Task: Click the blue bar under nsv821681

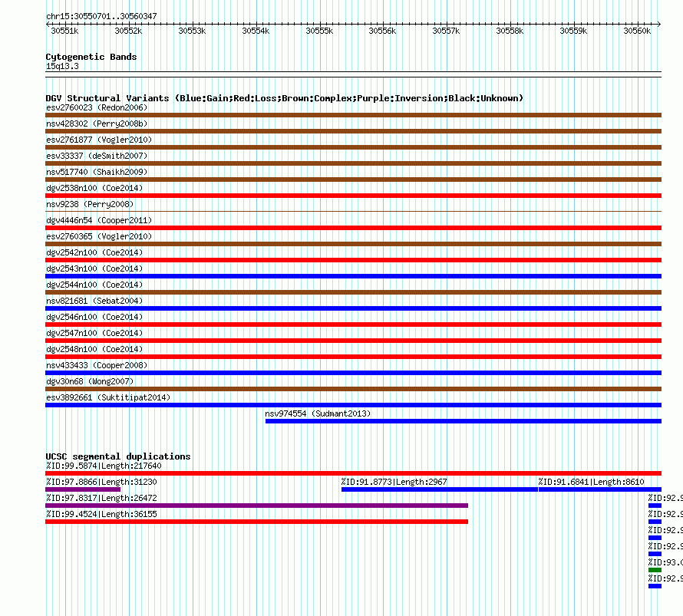Action: pos(353,308)
